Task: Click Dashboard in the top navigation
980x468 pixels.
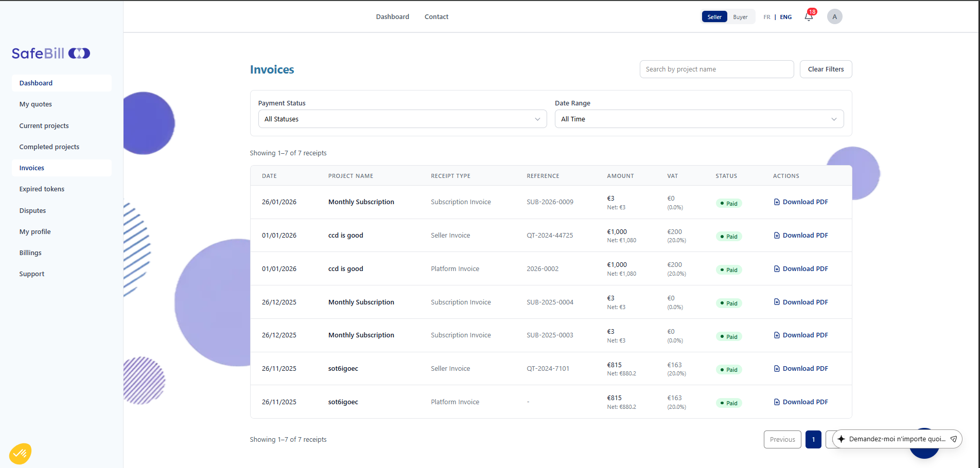Action: click(392, 17)
